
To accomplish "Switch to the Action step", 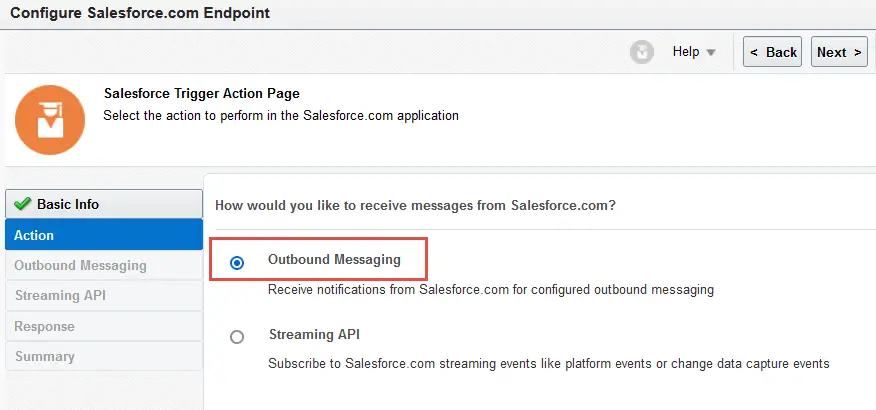I will point(104,235).
